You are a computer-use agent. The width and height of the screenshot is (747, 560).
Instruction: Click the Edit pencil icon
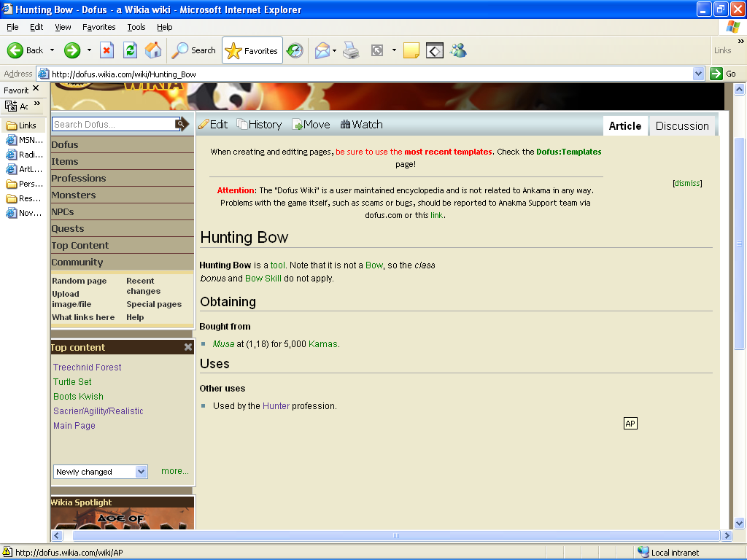[x=204, y=125]
